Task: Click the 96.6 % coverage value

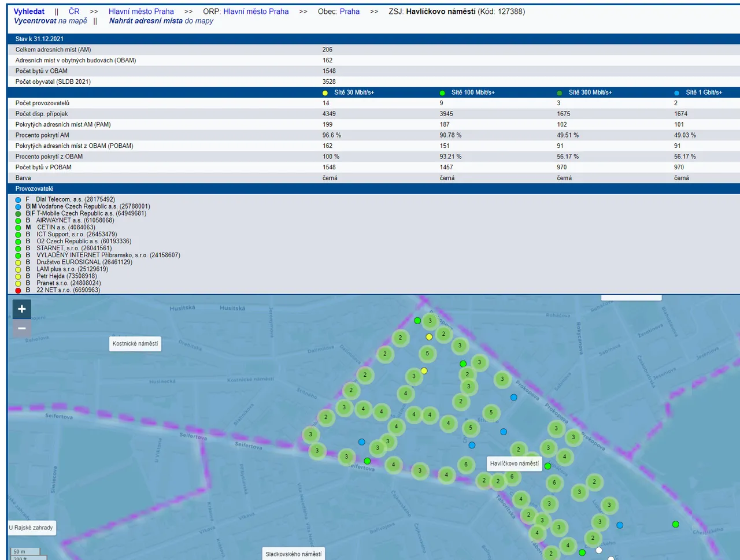Action: pyautogui.click(x=332, y=135)
